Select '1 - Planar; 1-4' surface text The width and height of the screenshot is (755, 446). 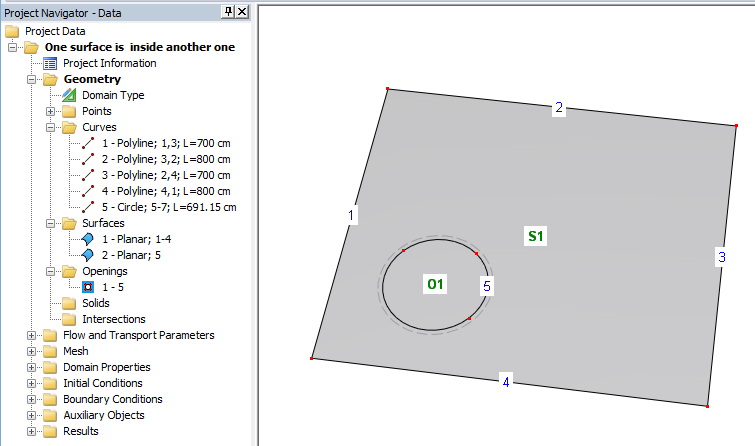136,239
